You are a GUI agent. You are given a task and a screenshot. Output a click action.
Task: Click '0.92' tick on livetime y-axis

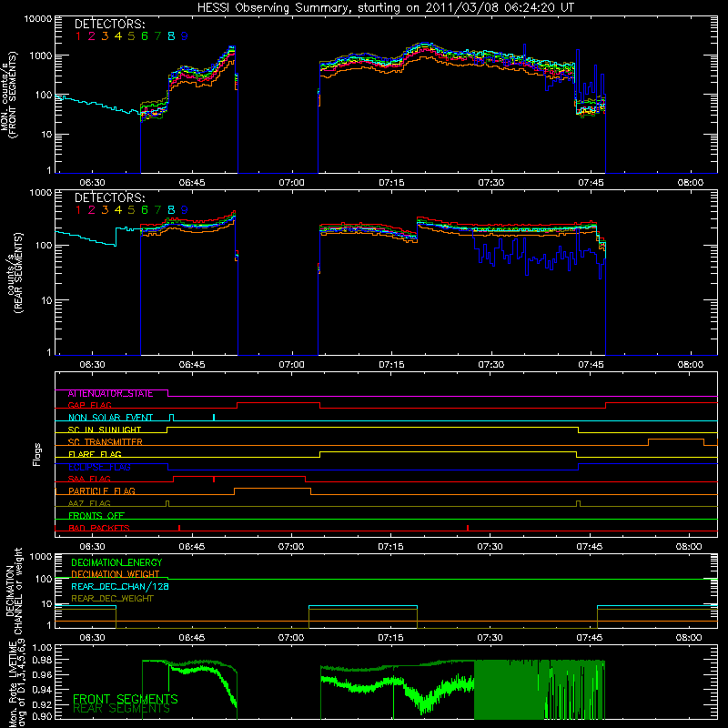coord(42,704)
